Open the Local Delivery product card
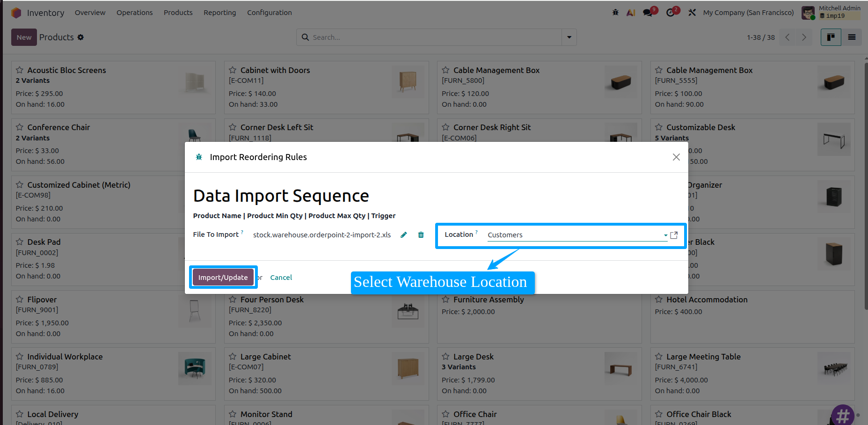This screenshot has height=425, width=868. pos(113,415)
